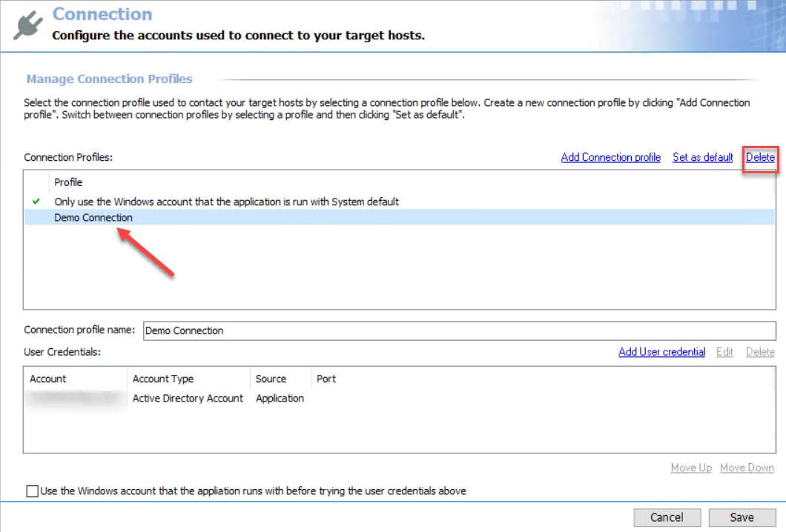
Task: Select the Demo Connection profile row
Action: [x=399, y=217]
